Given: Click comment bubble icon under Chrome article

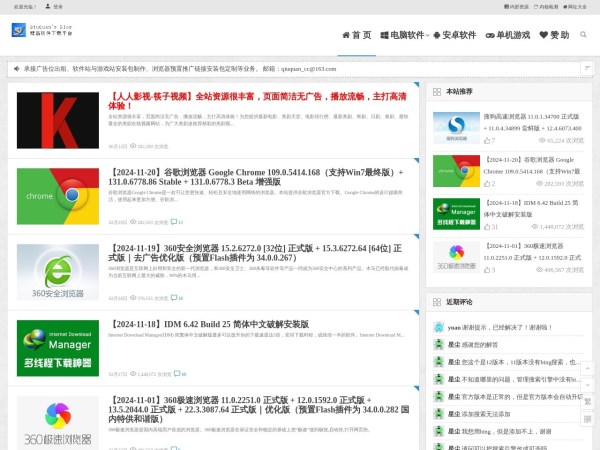Looking at the screenshot, I should pyautogui.click(x=175, y=222).
